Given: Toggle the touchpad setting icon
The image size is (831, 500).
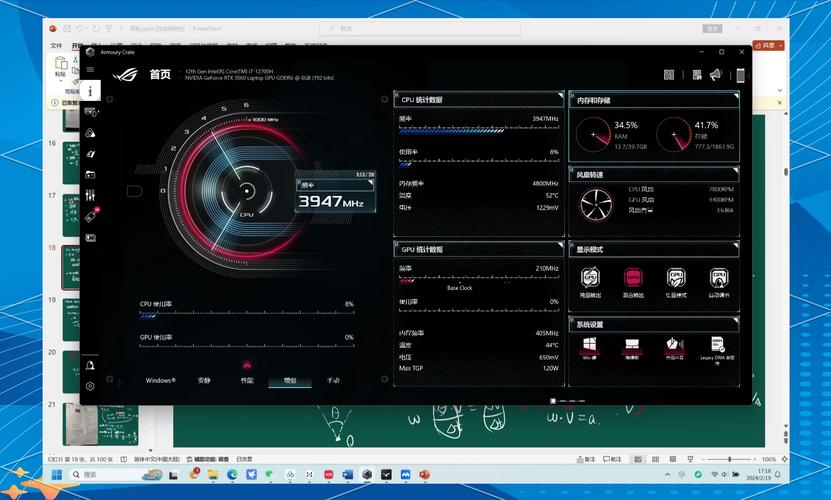Looking at the screenshot, I should [x=632, y=345].
